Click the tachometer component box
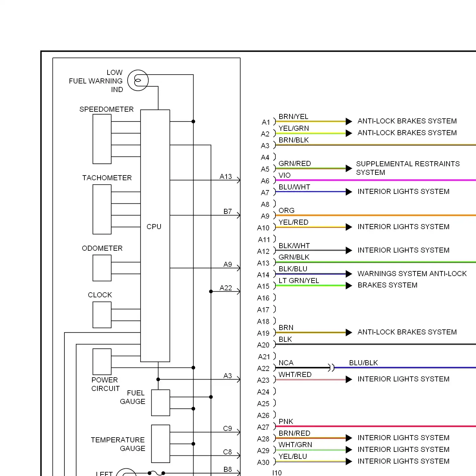476x476 pixels. click(x=102, y=209)
